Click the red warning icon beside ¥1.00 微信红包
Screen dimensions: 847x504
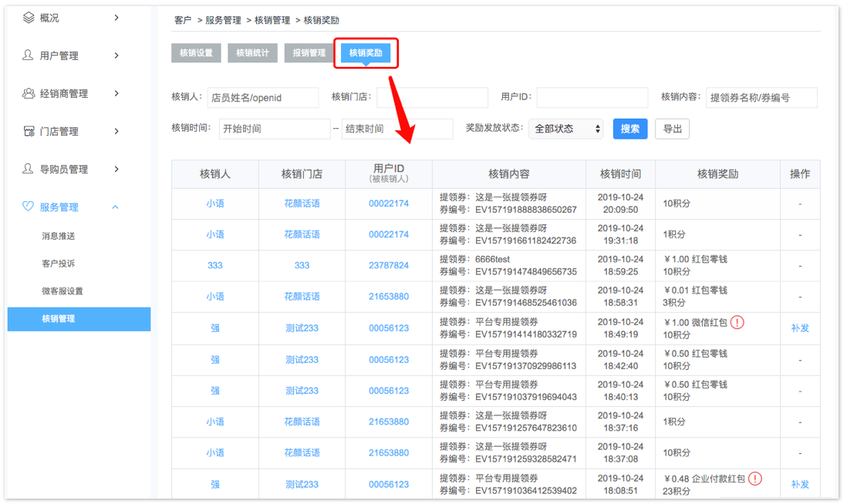(737, 322)
